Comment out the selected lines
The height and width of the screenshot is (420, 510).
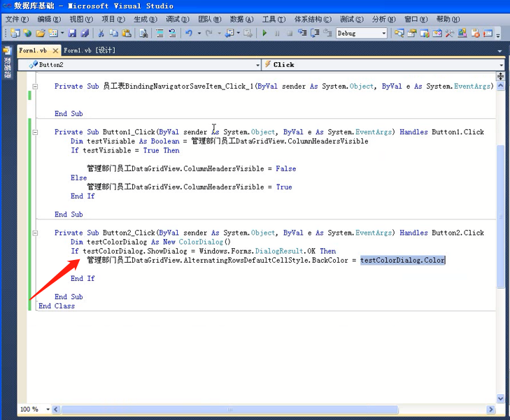pos(160,33)
